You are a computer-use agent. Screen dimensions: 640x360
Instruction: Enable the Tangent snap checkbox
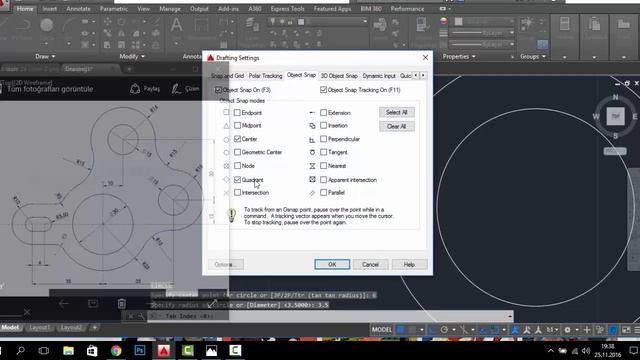coord(323,152)
